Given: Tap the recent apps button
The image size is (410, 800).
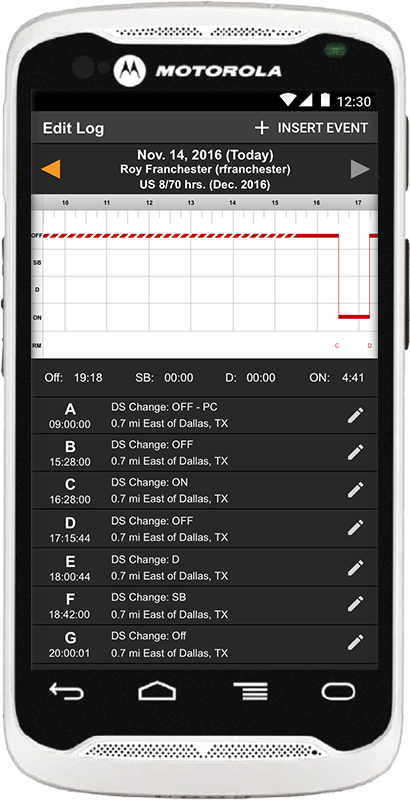Looking at the screenshot, I should (338, 692).
